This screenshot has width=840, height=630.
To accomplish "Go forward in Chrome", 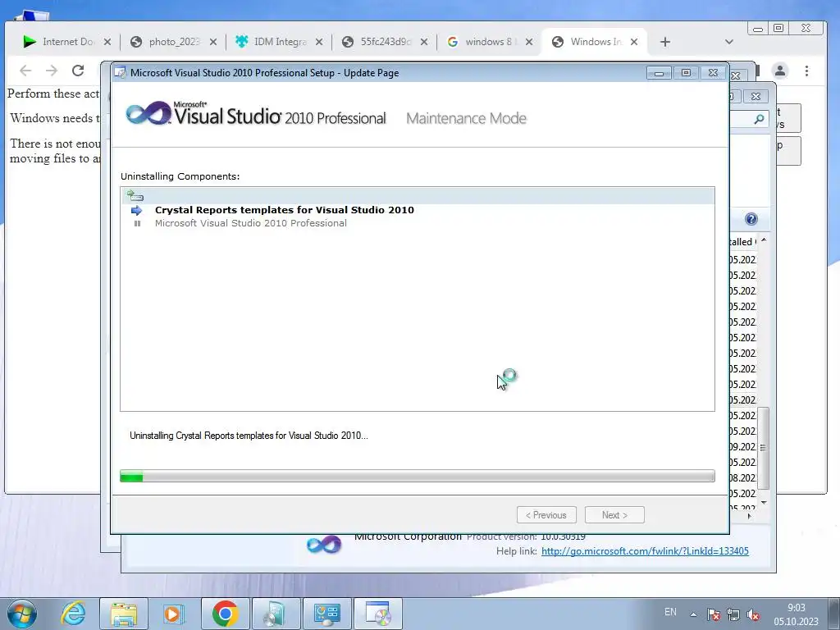I will pyautogui.click(x=52, y=71).
